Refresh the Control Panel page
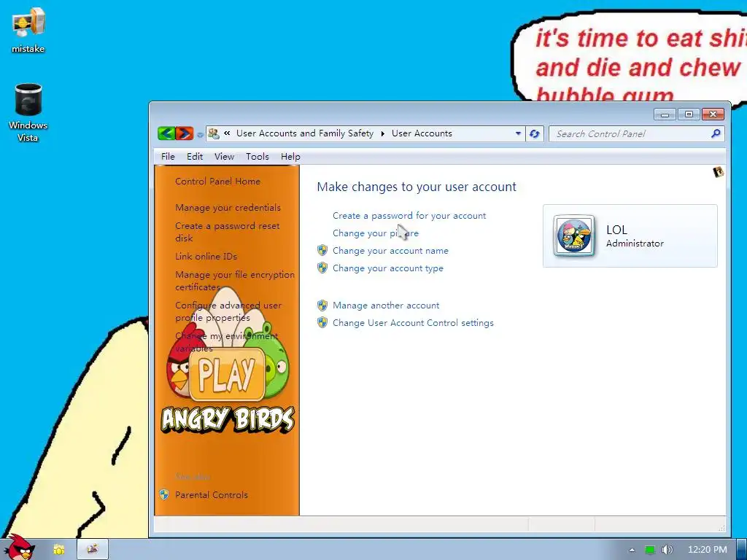 click(534, 134)
